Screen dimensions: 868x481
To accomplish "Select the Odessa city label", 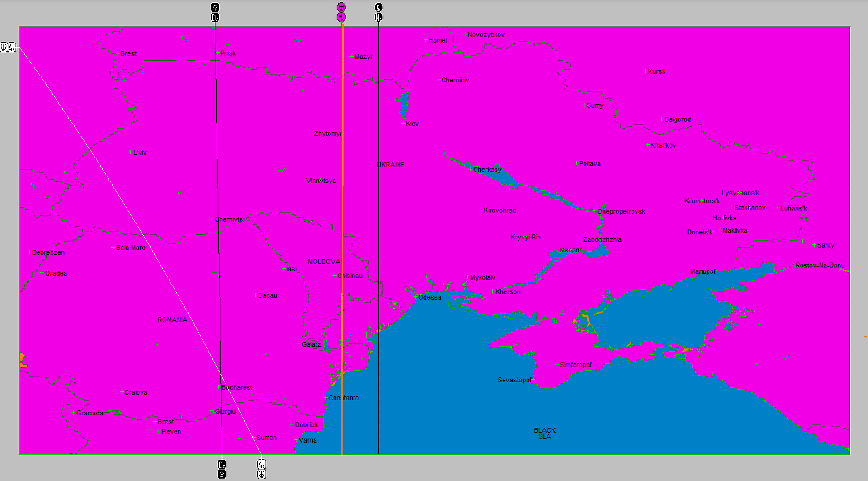I will tap(429, 297).
